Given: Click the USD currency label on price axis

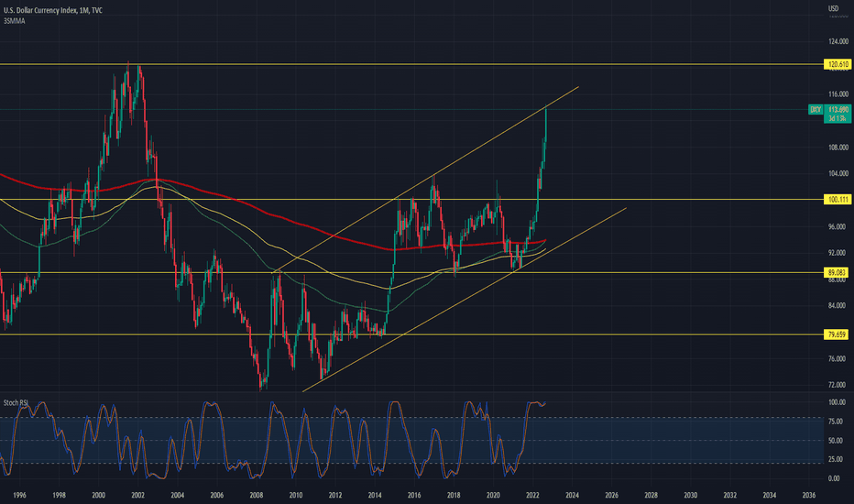Looking at the screenshot, I should [833, 8].
